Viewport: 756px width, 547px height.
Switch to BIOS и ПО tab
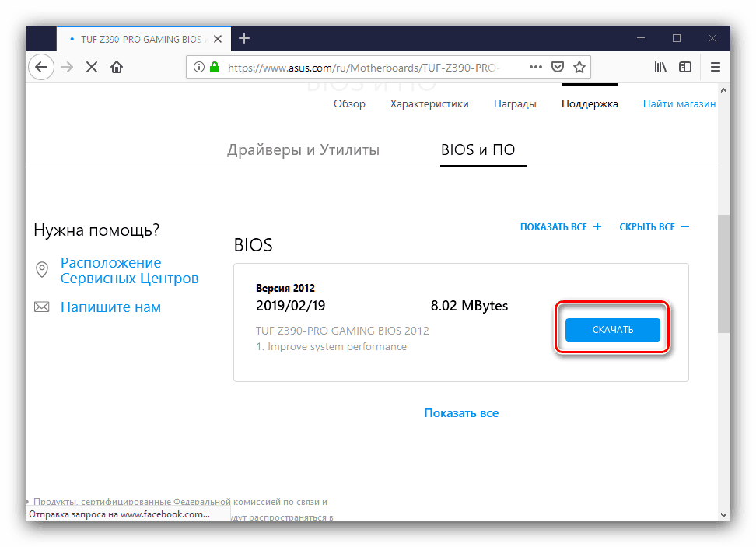(478, 149)
